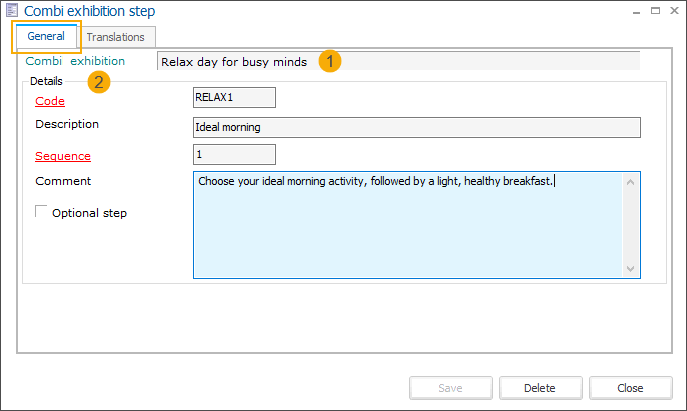Click the Combi exhibition step window icon
Screen dimensions: 687x411
[12, 11]
